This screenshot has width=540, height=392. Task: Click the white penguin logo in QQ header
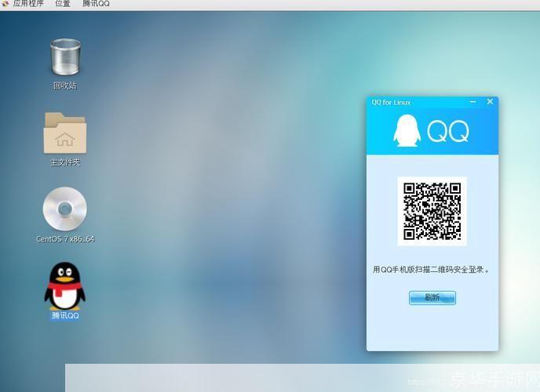tap(407, 131)
